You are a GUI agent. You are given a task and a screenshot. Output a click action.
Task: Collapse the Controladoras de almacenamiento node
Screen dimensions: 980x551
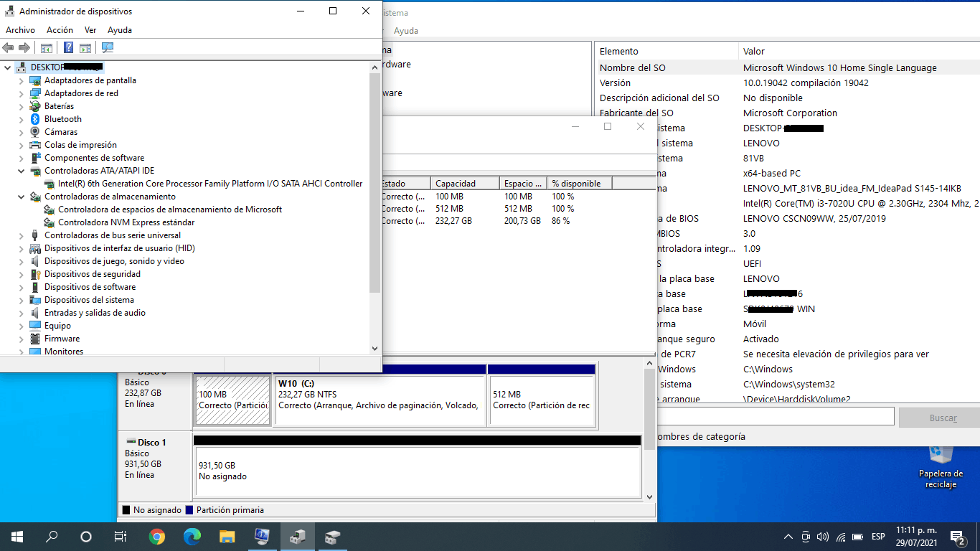coord(21,197)
